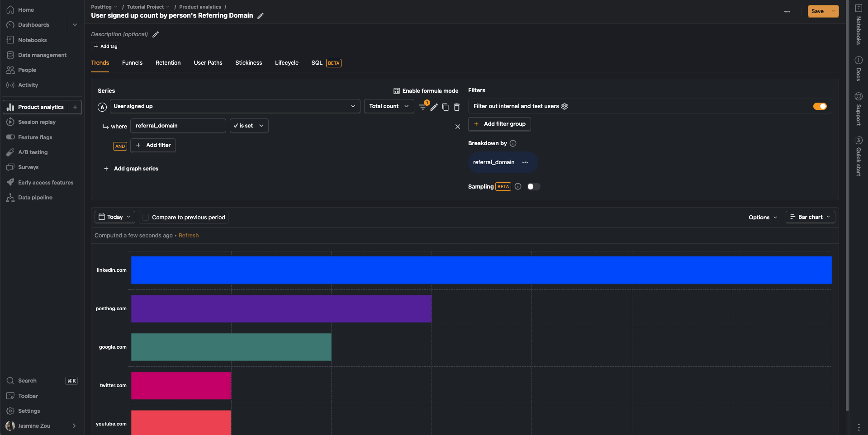868x435 pixels.
Task: Switch to the SQL beta tab
Action: click(326, 63)
